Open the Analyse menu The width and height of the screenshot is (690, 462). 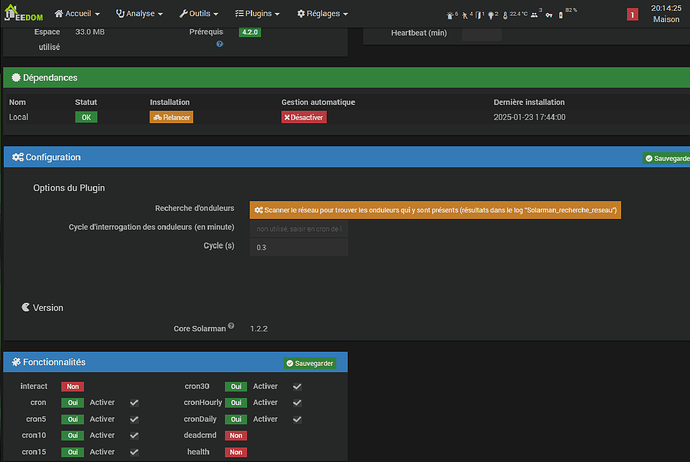pyautogui.click(x=140, y=14)
